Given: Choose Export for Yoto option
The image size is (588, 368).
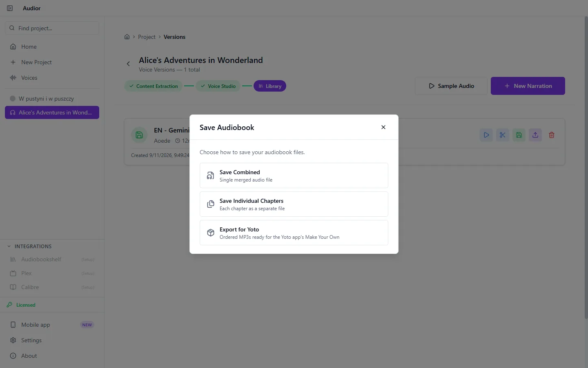Looking at the screenshot, I should (x=294, y=233).
